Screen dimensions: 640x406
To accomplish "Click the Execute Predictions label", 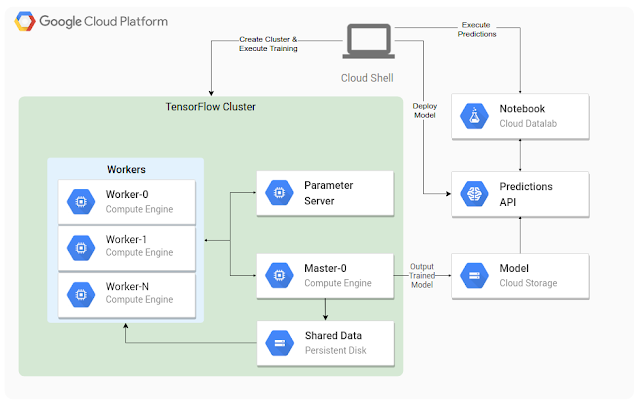I will click(477, 29).
